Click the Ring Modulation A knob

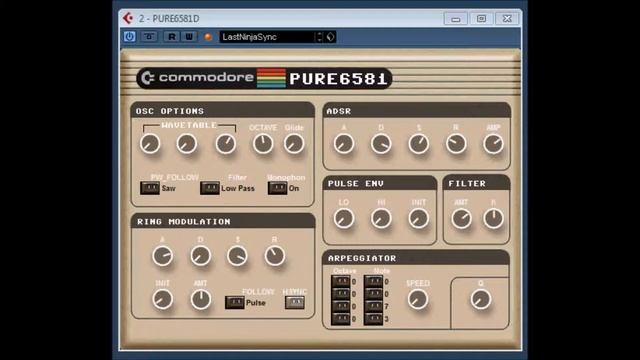(162, 256)
